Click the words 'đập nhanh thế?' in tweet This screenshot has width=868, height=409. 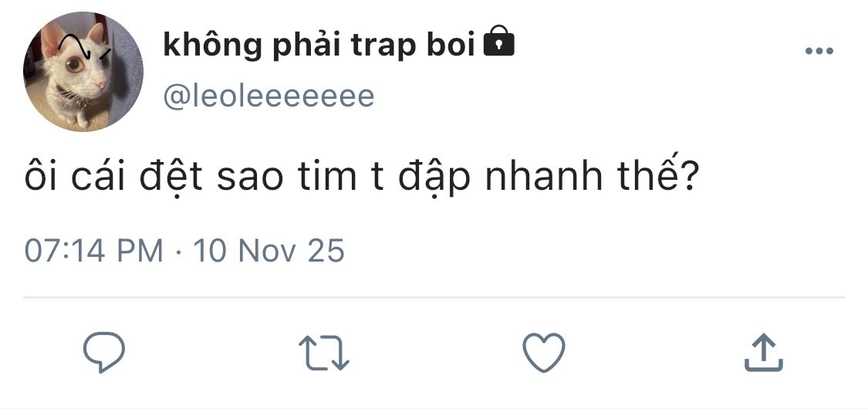pos(547,177)
